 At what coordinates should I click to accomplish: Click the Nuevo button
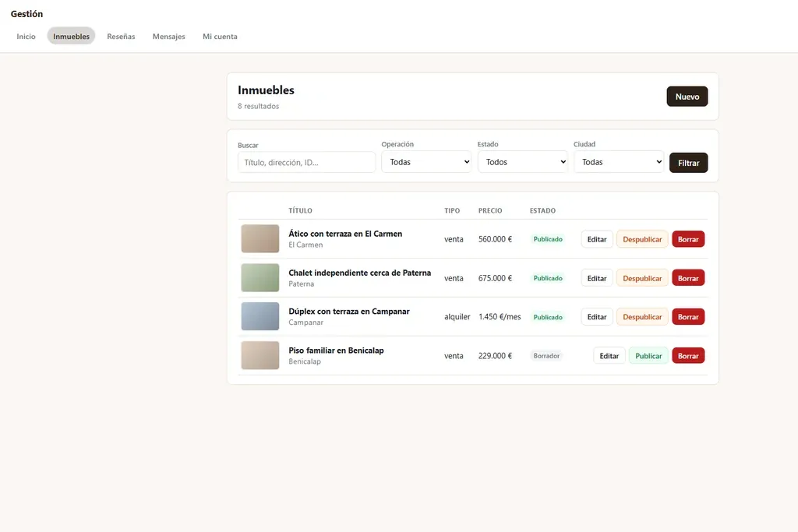tap(687, 96)
